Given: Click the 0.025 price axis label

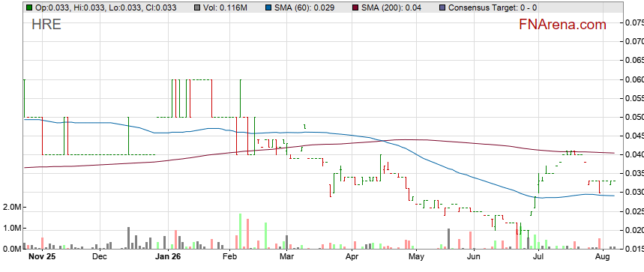Looking at the screenshot, I should point(634,211).
